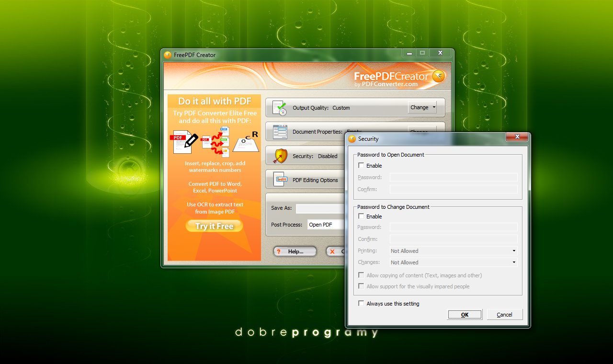Open the Post Process Open PDF dropdown
Screen dimensions: 613x364
(326, 225)
